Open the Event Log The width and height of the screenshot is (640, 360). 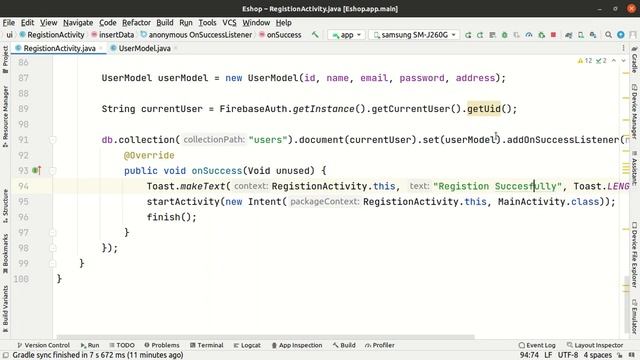coord(537,345)
